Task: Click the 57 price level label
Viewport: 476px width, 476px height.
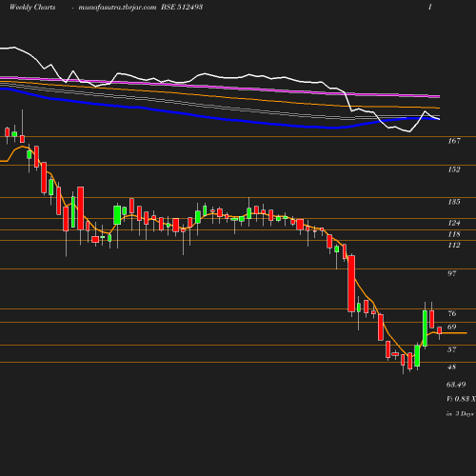Action: pyautogui.click(x=452, y=350)
